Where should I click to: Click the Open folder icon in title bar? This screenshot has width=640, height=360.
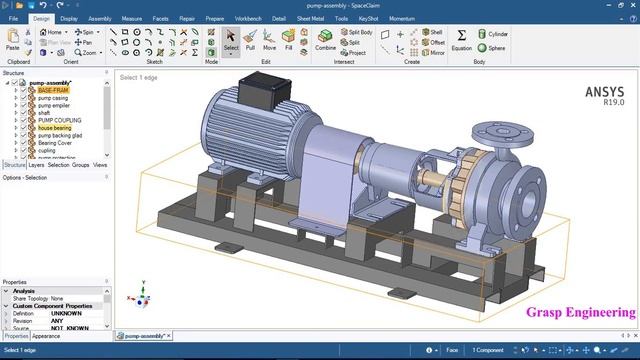[x=19, y=5]
